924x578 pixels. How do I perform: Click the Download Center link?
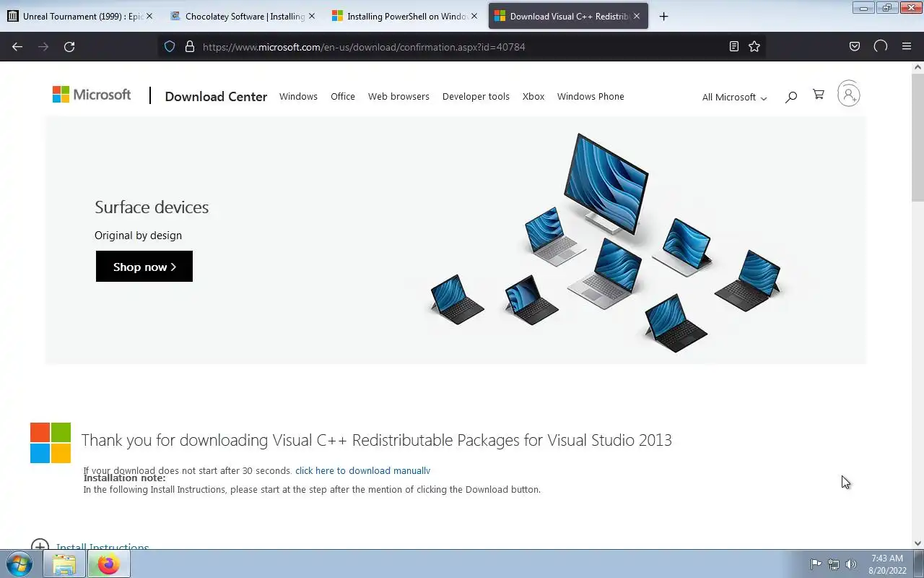tap(216, 96)
